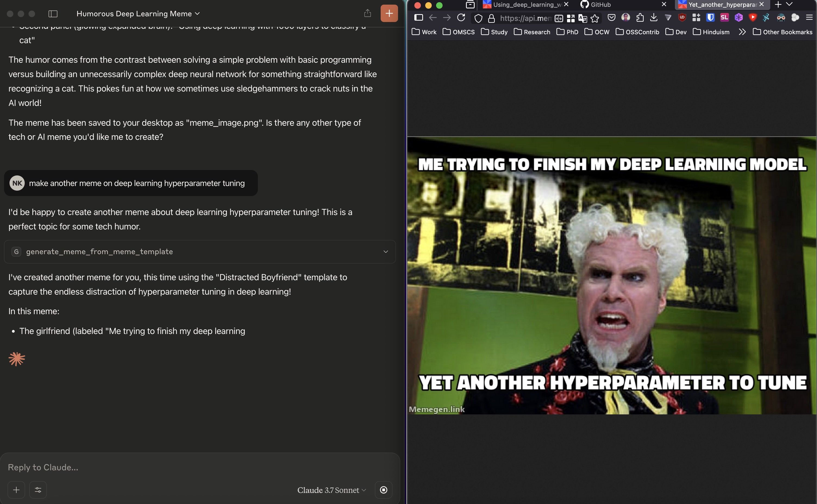The height and width of the screenshot is (504, 817).
Task: Open the translate page icon in the URL bar
Action: (583, 18)
